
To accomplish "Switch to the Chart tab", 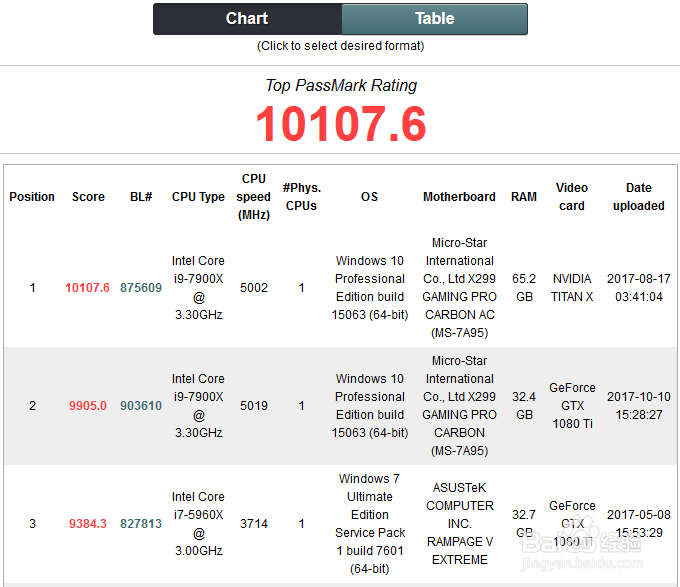I will point(247,19).
